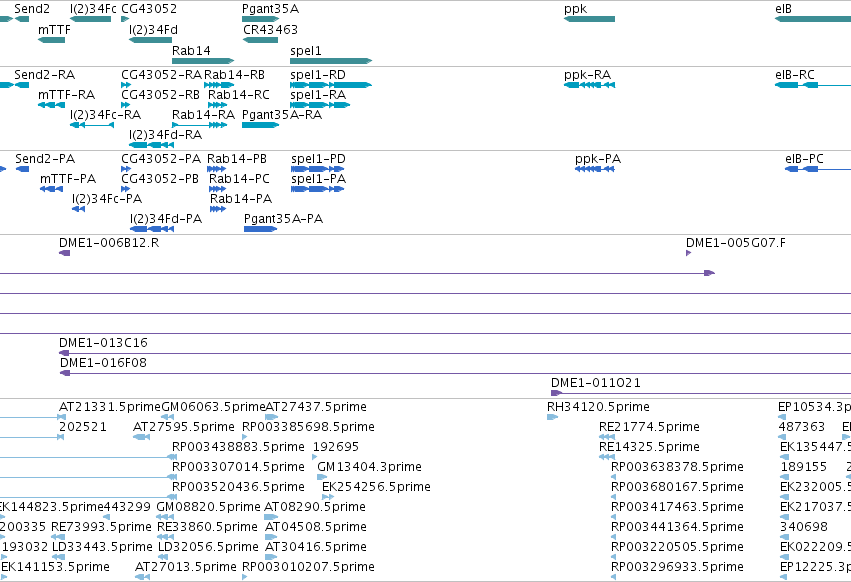
Task: Click the l(2)34Fc gene bar
Action: (91, 19)
